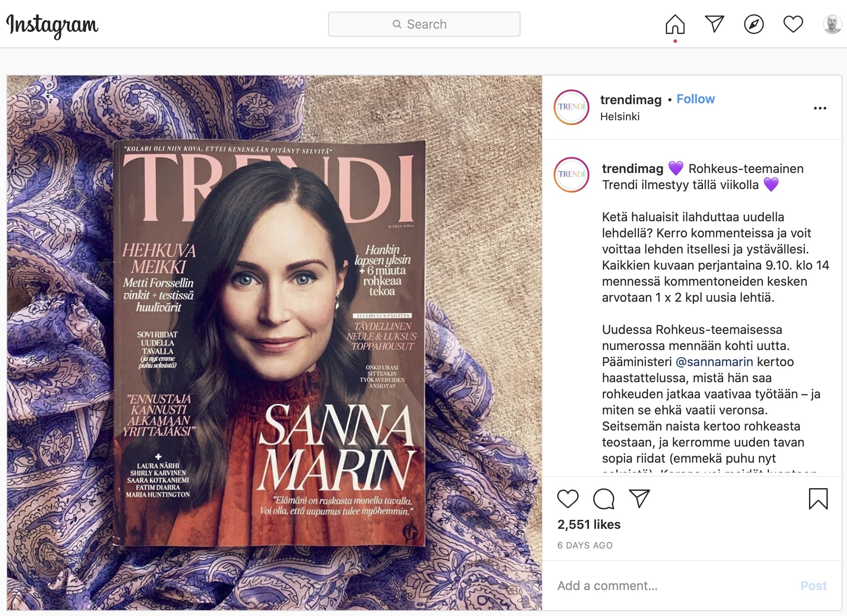Share the post via paper plane icon under the post
This screenshot has width=847, height=616.
click(639, 498)
